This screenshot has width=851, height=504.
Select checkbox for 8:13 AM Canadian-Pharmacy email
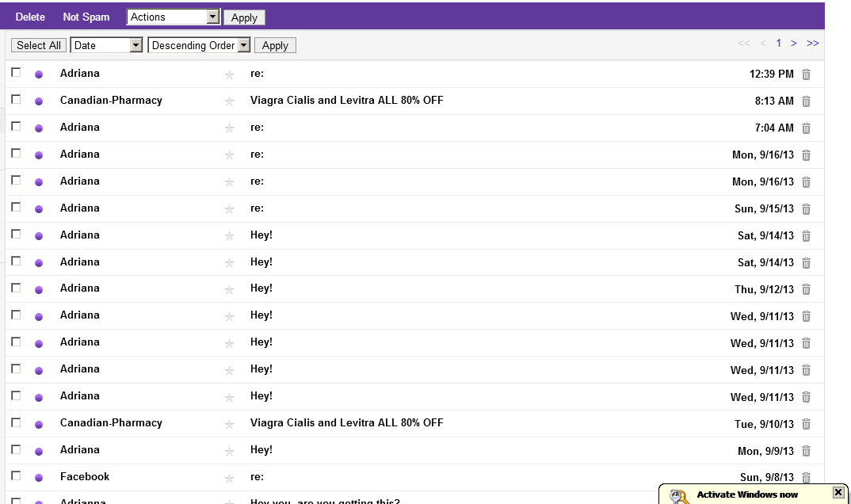pos(17,99)
